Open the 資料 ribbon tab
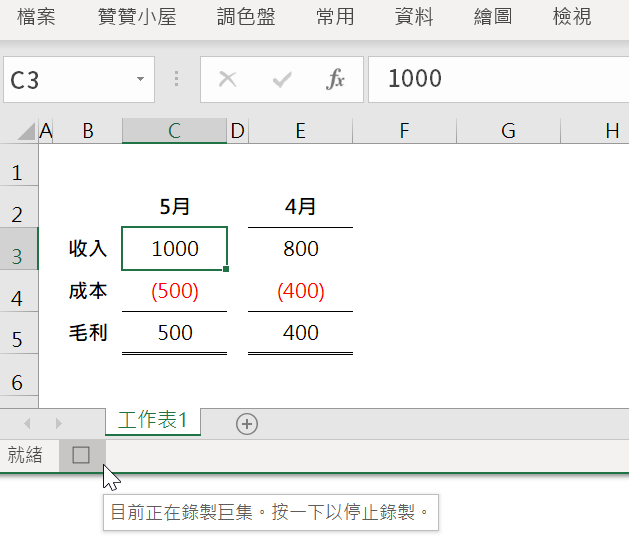This screenshot has width=629, height=542. coord(414,17)
